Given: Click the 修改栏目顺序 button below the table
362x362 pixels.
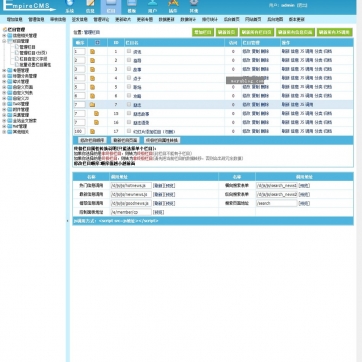Looking at the screenshot, I should click(x=92, y=140).
